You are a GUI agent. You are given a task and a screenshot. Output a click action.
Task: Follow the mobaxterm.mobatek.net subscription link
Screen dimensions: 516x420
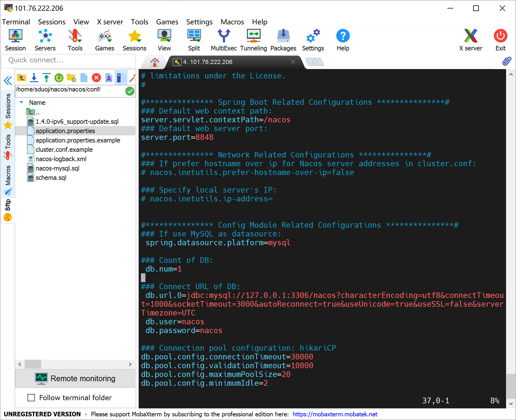(335, 414)
